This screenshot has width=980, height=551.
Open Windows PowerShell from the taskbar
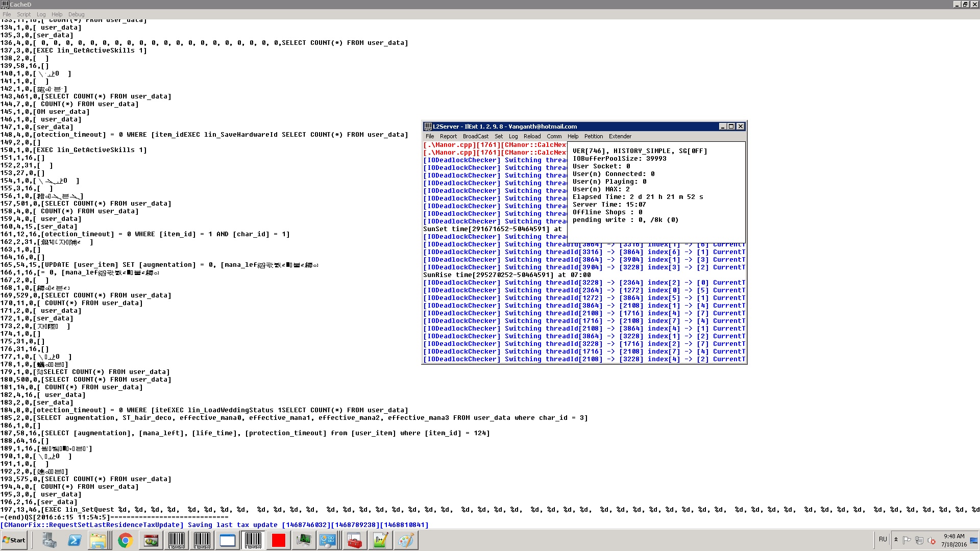[x=75, y=540]
